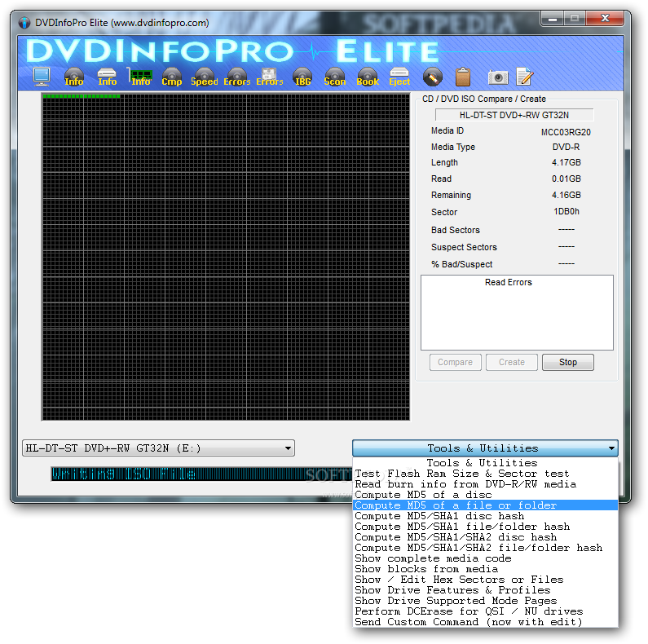Click the Bad Sectors label

pyautogui.click(x=456, y=230)
